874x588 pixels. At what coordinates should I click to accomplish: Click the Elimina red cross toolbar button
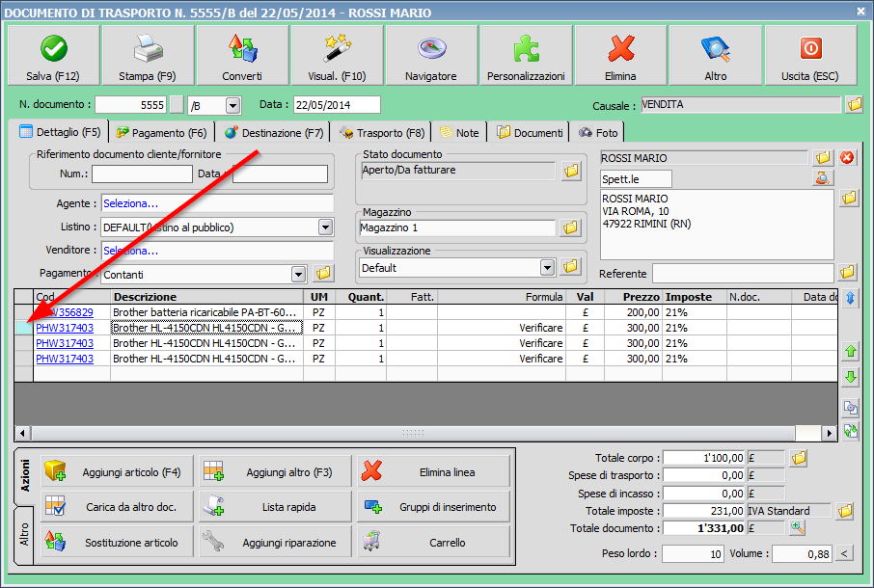coord(621,55)
